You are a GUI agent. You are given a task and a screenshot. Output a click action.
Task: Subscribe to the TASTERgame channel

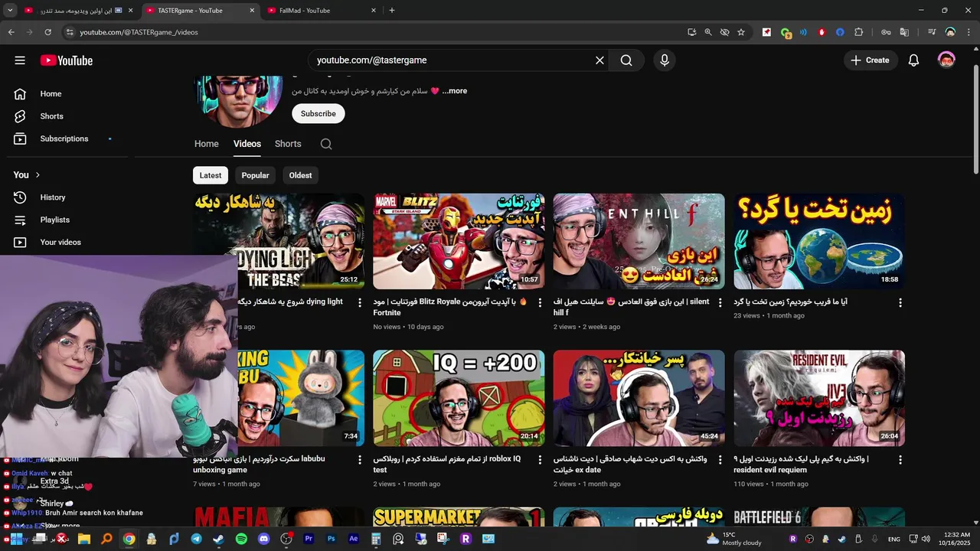click(318, 113)
